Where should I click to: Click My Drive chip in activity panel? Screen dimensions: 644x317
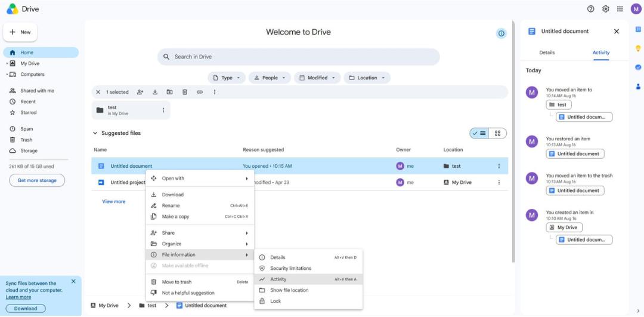point(564,227)
